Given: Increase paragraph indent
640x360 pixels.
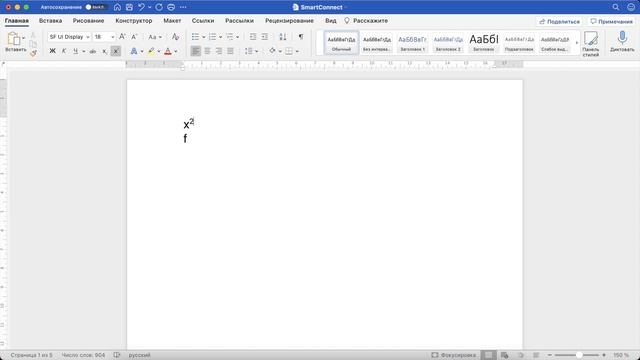Looking at the screenshot, I should point(264,37).
